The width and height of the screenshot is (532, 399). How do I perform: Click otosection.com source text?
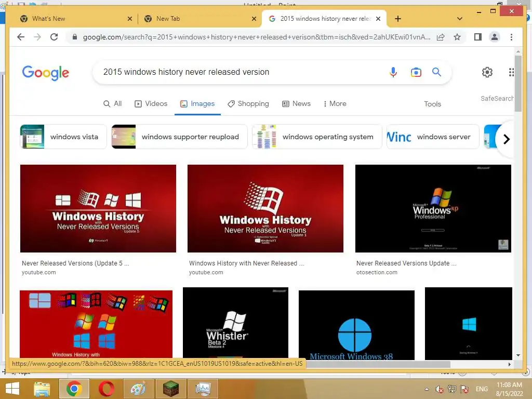pyautogui.click(x=377, y=272)
